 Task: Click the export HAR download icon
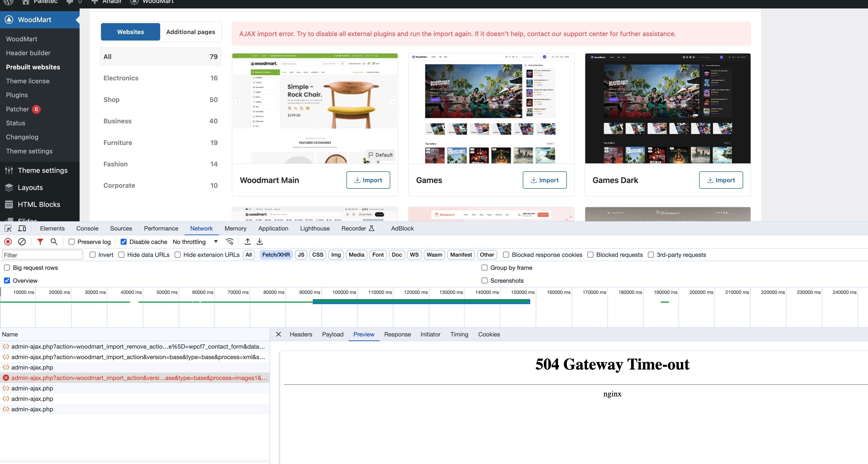click(260, 242)
